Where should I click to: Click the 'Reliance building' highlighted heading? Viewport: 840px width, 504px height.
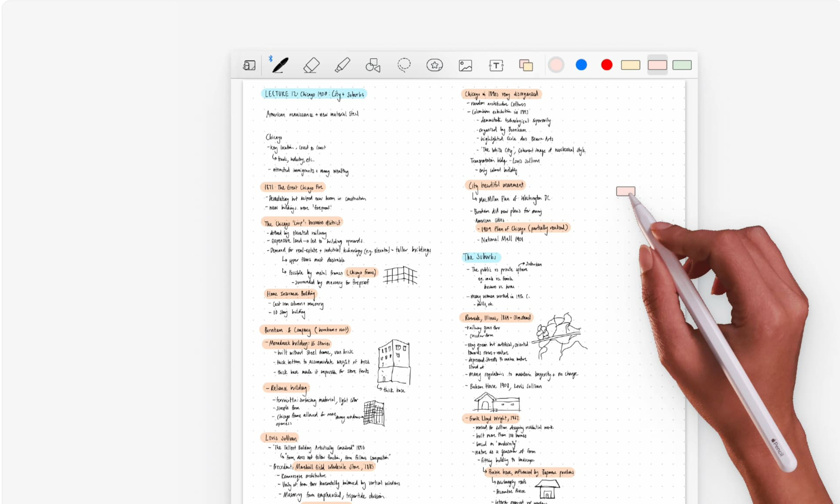click(x=286, y=388)
